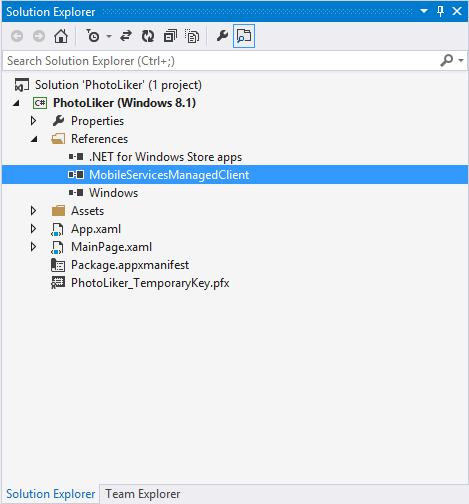
Task: Toggle Auto Hide pin for Solution Explorer
Action: 440,11
